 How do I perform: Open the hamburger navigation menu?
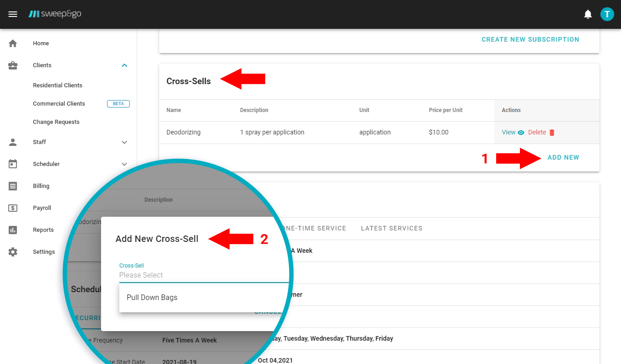point(13,14)
